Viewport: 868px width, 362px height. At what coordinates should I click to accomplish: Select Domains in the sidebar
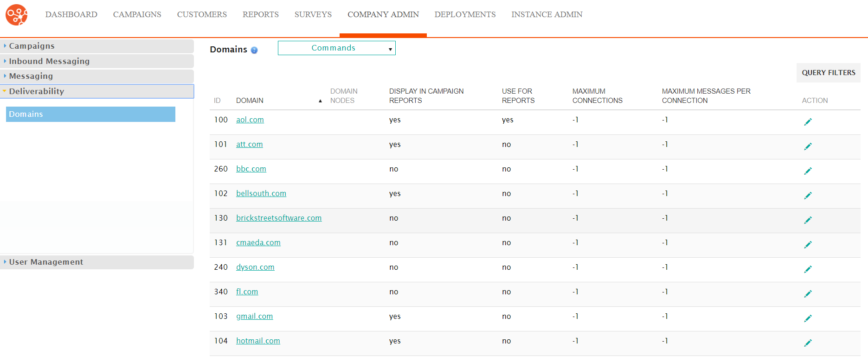click(x=90, y=114)
